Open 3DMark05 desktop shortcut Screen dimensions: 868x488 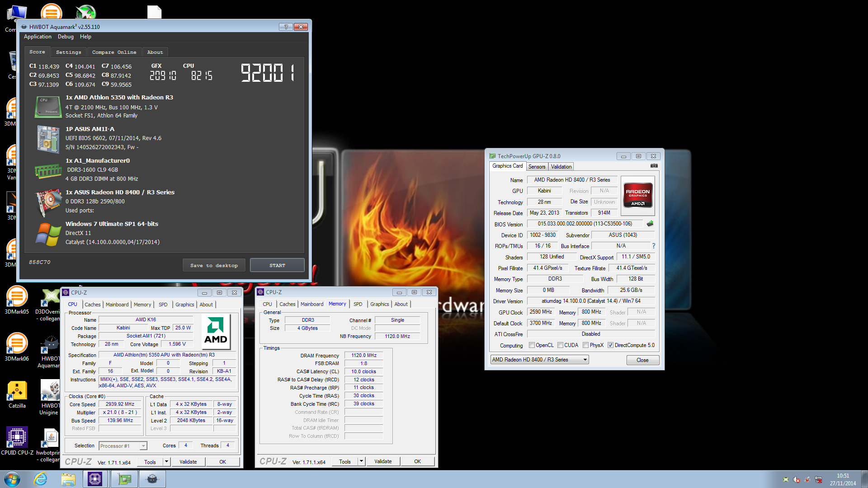click(x=17, y=300)
